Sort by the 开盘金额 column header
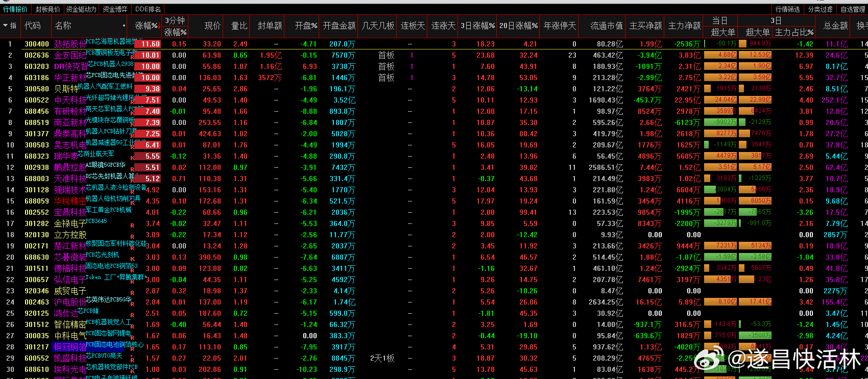 pyautogui.click(x=339, y=26)
